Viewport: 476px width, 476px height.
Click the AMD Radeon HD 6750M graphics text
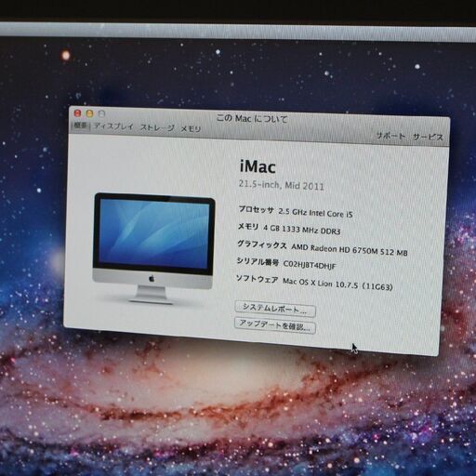tap(350, 250)
